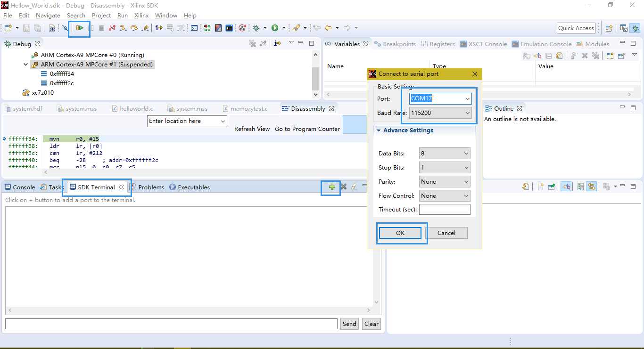Click the Timeout (sec) input field
This screenshot has height=349, width=644.
(445, 209)
